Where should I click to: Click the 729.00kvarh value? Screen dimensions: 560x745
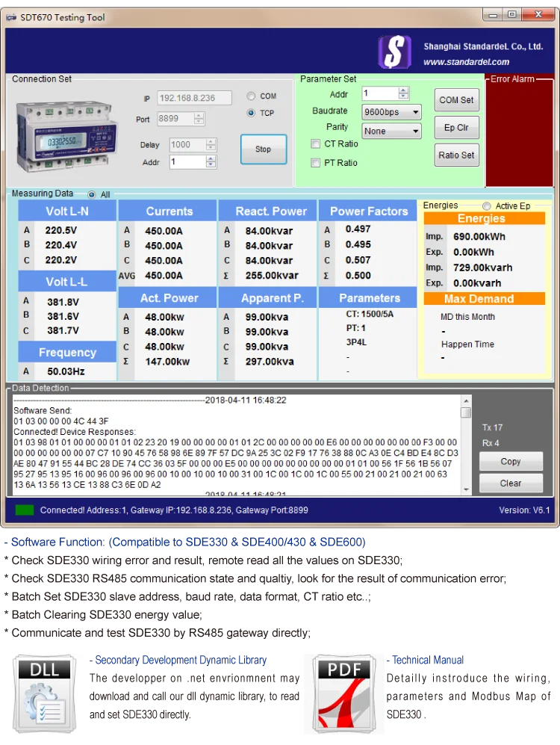482,268
